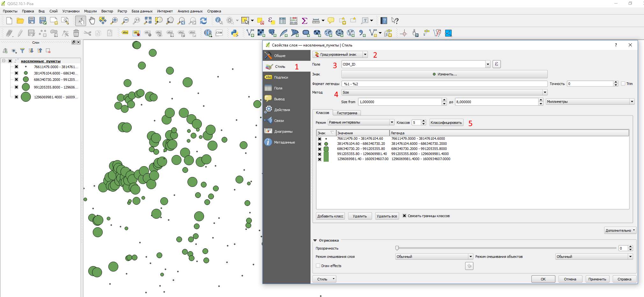This screenshot has height=297, width=644.
Task: Expand the Режим Равные интервалы dropdown
Action: coord(361,123)
